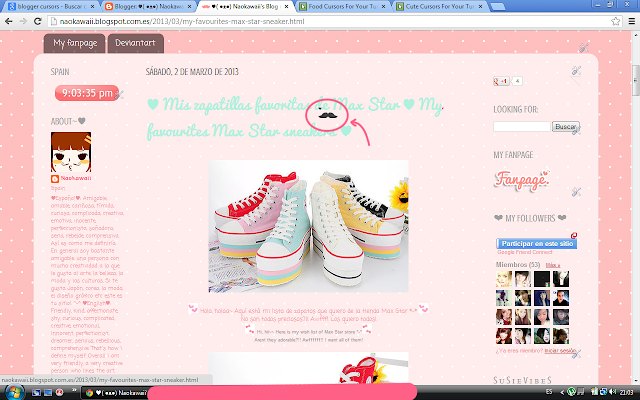Click the Naokawaii cartoon avatar picture

point(71,152)
